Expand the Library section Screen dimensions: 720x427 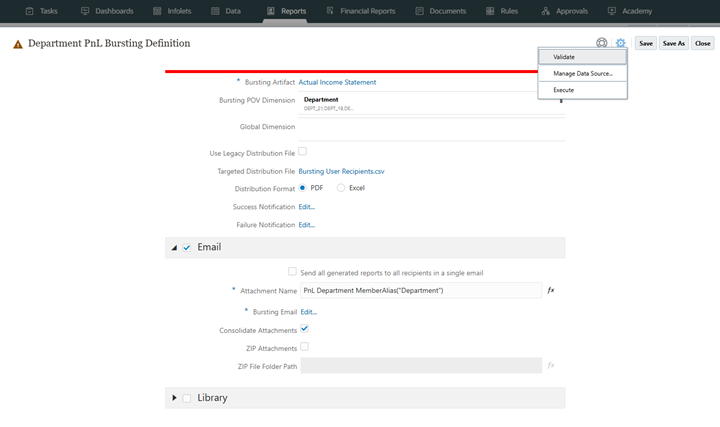coord(174,398)
